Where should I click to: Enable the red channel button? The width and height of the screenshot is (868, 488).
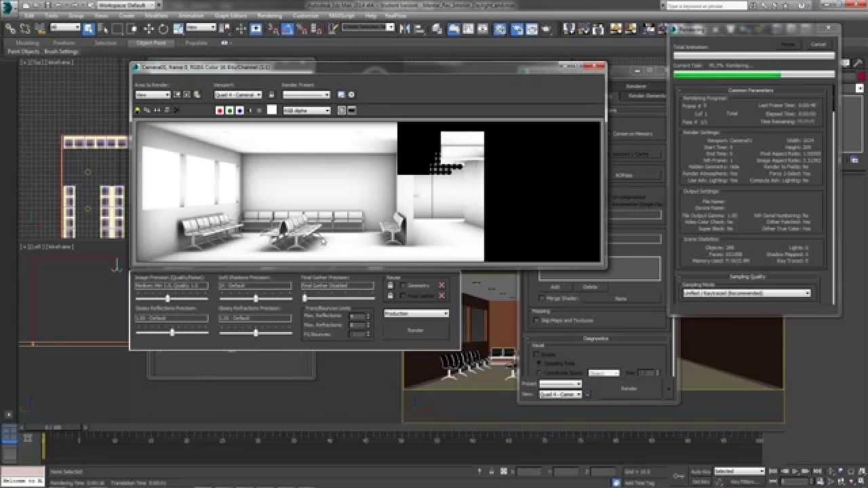(x=220, y=110)
